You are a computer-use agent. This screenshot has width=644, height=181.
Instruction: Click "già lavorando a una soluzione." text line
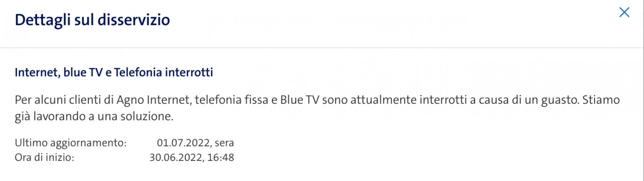point(94,116)
